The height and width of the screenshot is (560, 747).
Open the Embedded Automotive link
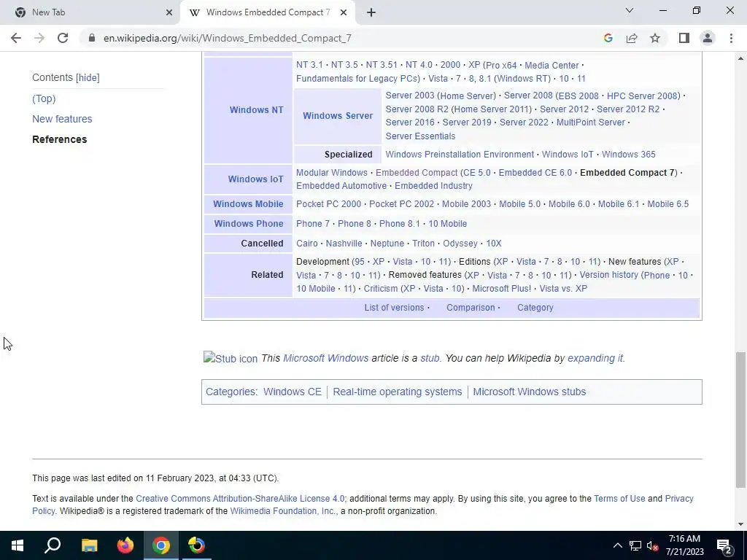(341, 186)
